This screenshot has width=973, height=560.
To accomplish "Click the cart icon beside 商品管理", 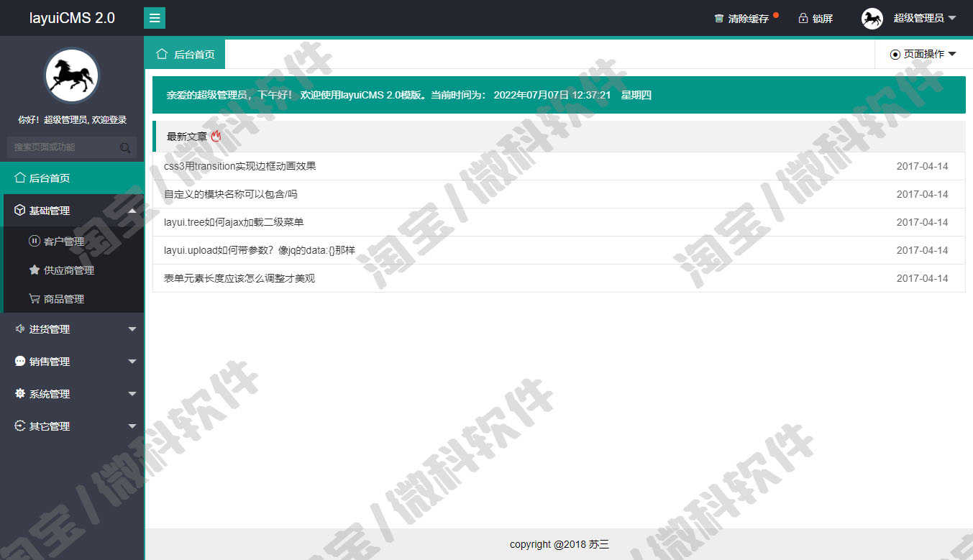I will pos(34,298).
